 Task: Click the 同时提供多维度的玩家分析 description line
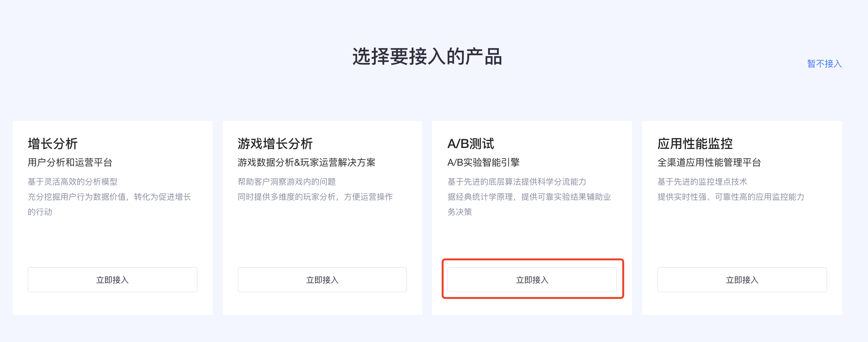click(315, 197)
